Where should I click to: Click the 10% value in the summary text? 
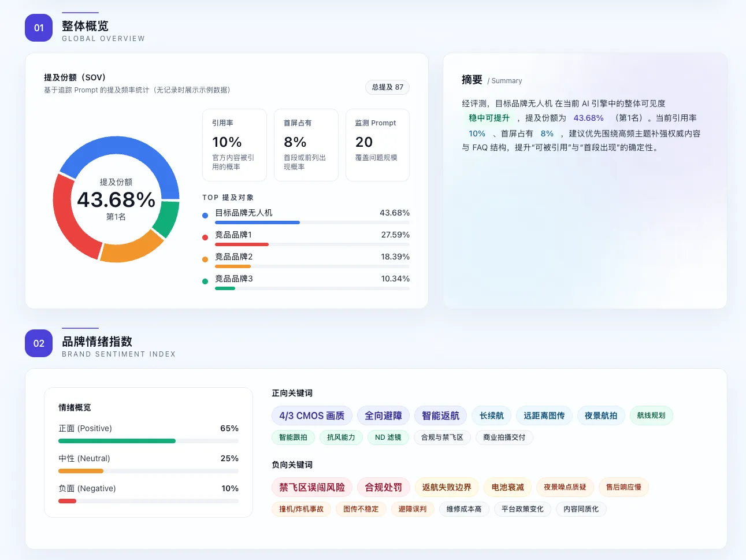477,133
